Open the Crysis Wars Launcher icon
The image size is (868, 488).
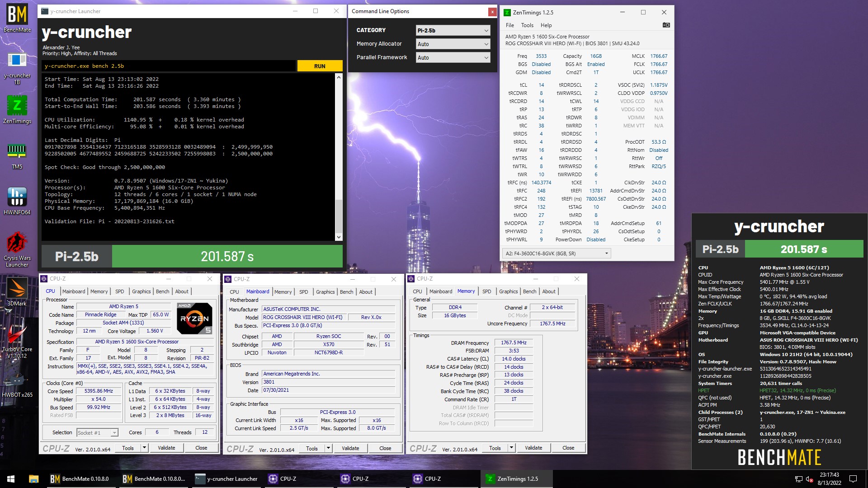[17, 249]
